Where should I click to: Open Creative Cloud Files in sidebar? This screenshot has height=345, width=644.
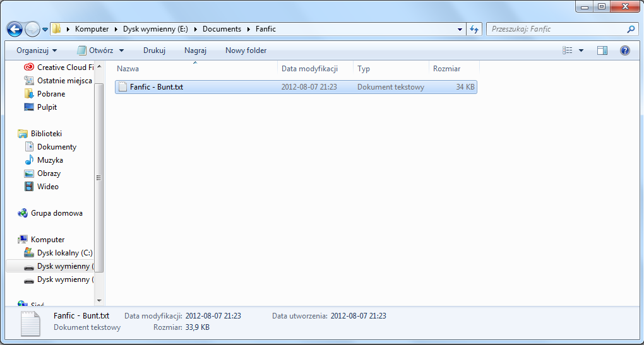[x=65, y=67]
